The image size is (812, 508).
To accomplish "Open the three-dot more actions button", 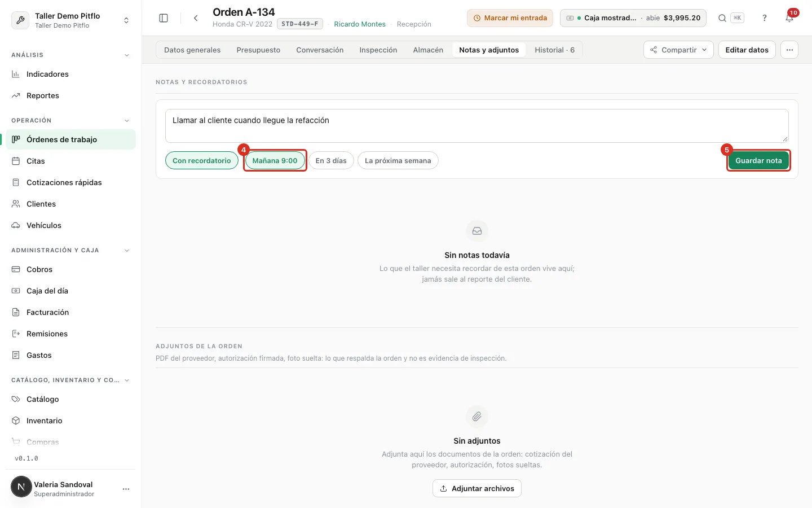I will click(x=789, y=50).
